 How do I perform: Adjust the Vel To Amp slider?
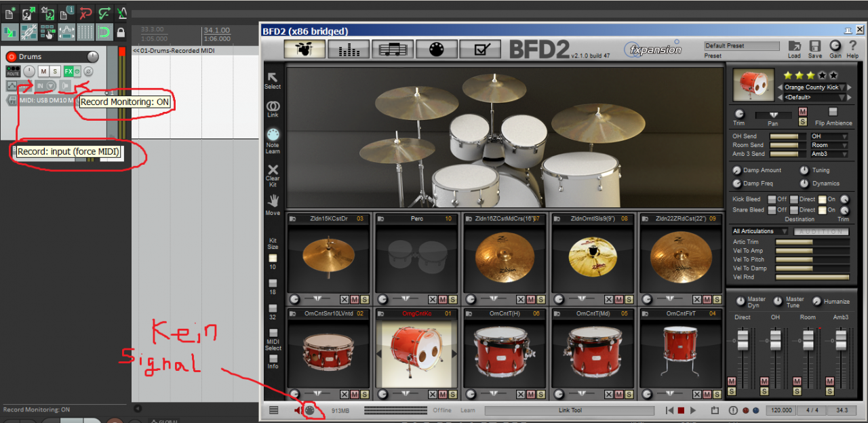812,251
